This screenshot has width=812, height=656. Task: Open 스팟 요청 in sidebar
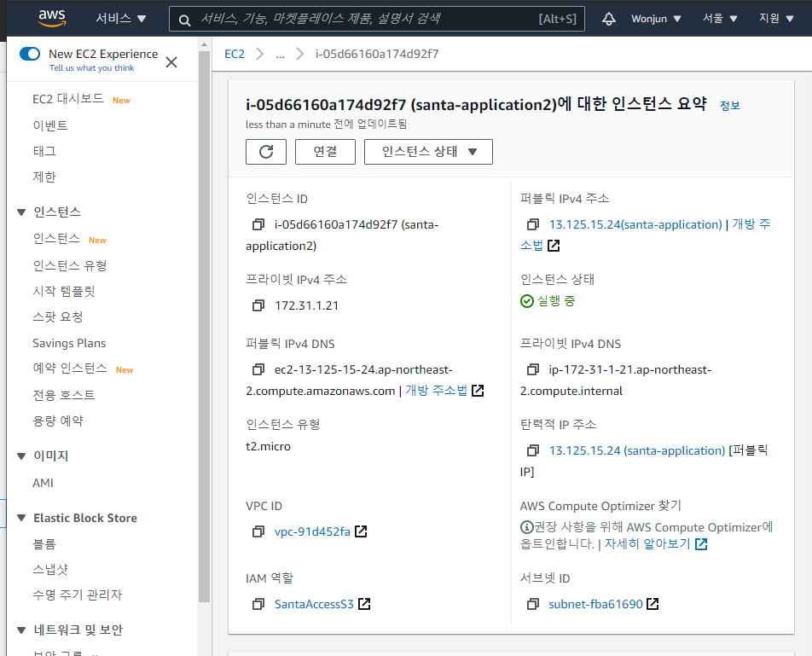tap(57, 316)
